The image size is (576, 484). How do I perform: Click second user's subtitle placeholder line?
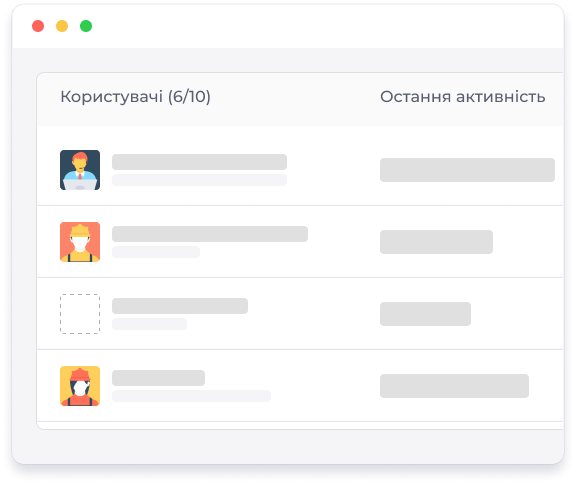[x=156, y=252]
